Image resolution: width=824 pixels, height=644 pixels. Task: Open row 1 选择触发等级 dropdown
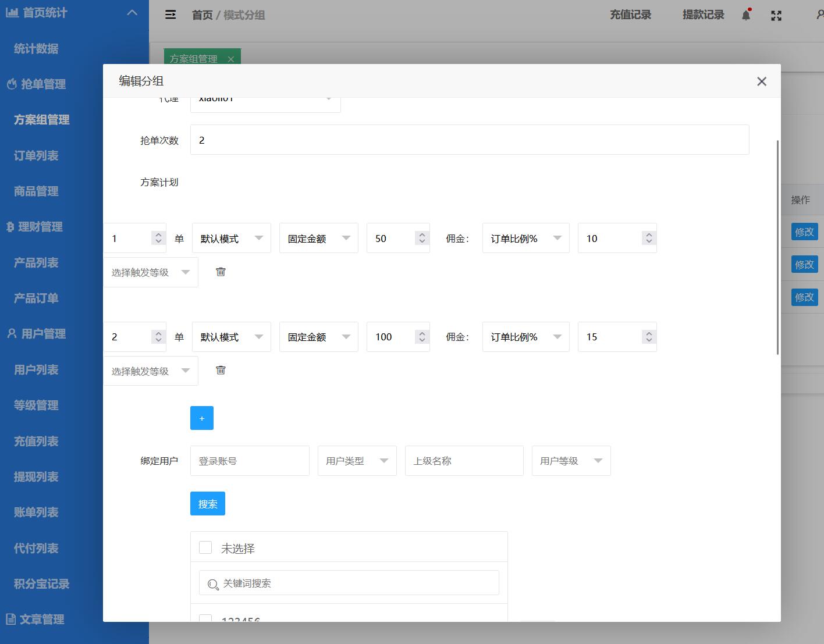151,272
